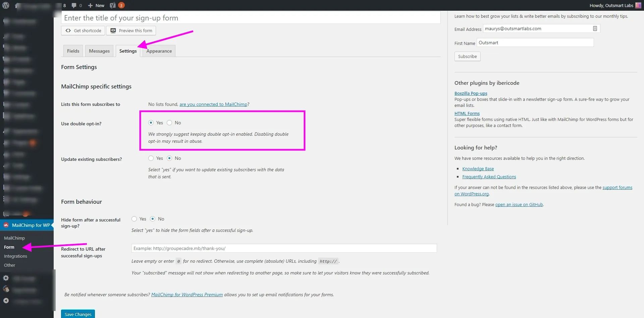Image resolution: width=644 pixels, height=318 pixels.
Task: Click the Redirect URL input field
Action: click(x=284, y=248)
